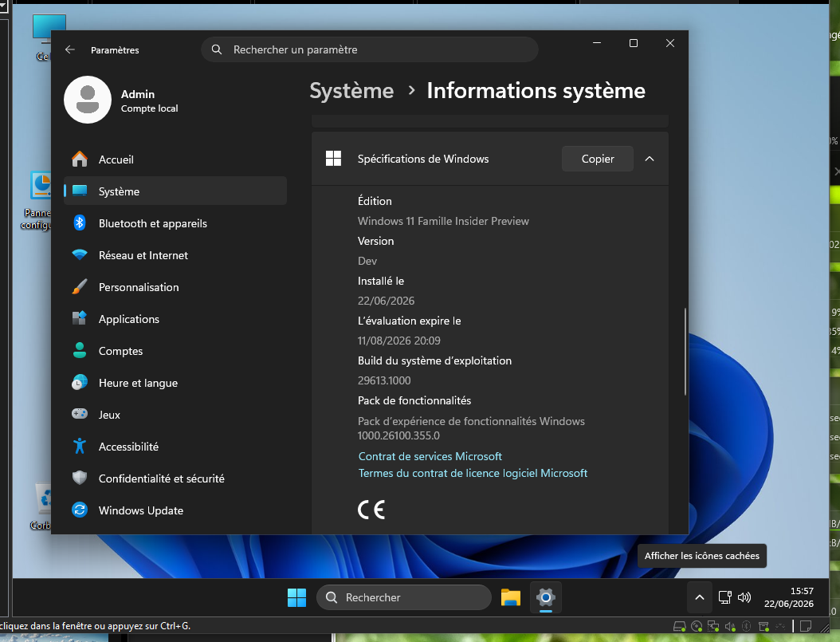Show hidden icons with the tray chevron
The height and width of the screenshot is (642, 840).
699,597
